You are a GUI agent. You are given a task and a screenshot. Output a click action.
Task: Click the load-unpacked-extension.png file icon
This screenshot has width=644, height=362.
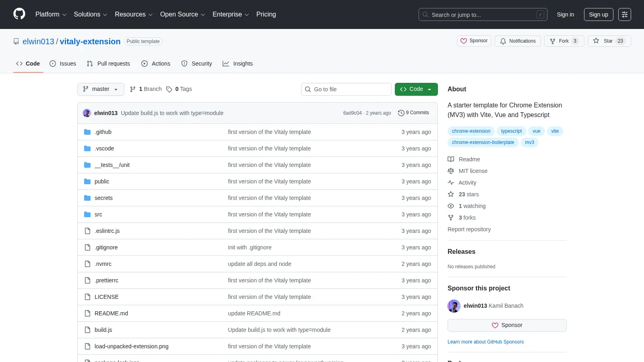87,346
